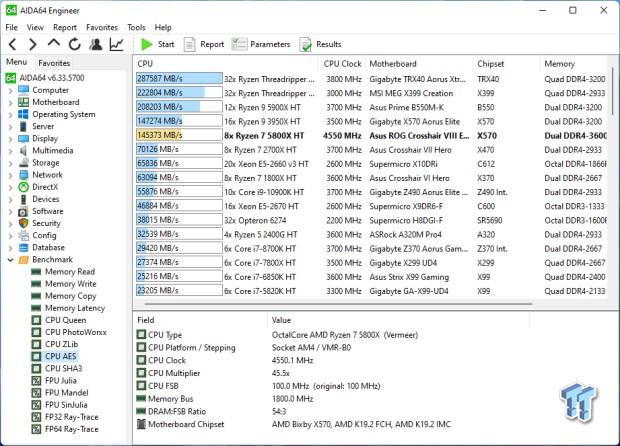Open the user profile toolbar icon
Screen dimensions: 620x446
96,44
